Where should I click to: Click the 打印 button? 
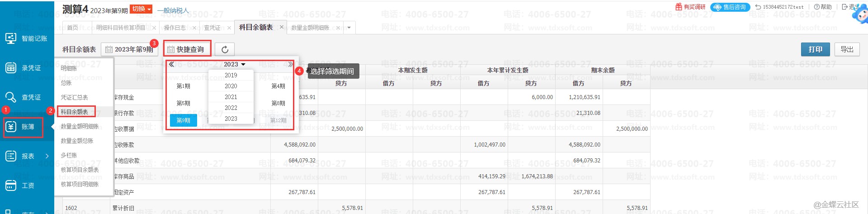(x=815, y=49)
